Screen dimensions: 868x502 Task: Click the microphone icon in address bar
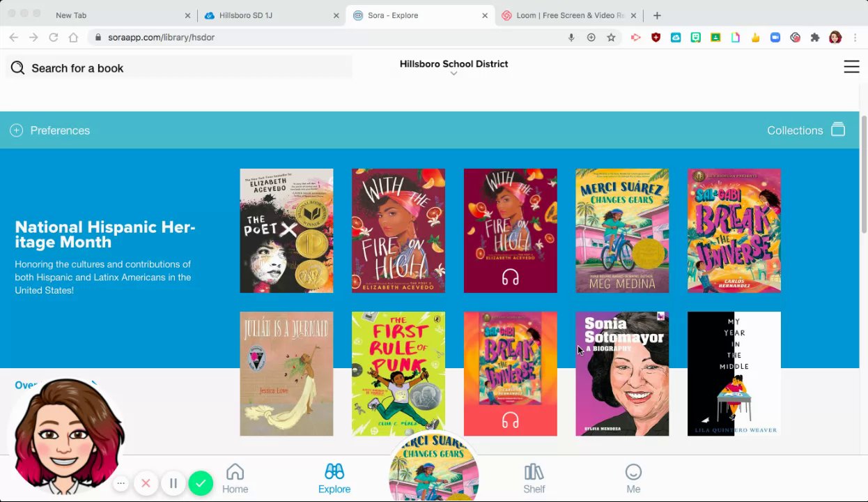click(571, 38)
